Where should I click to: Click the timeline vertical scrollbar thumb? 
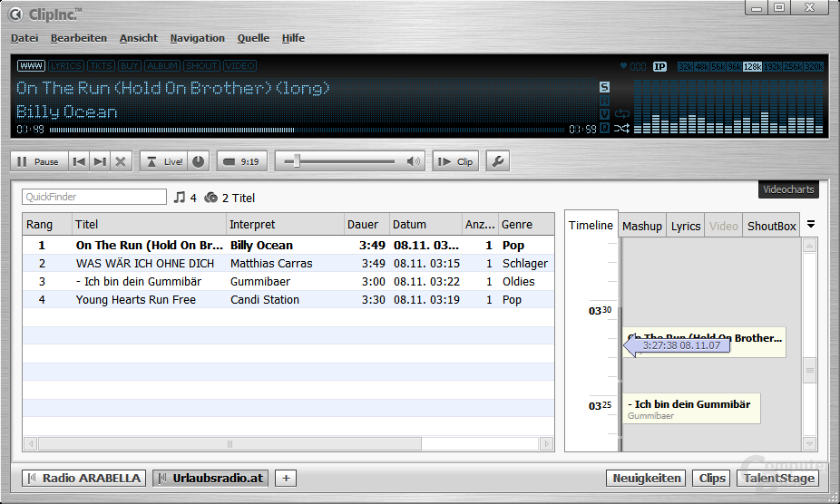(809, 370)
